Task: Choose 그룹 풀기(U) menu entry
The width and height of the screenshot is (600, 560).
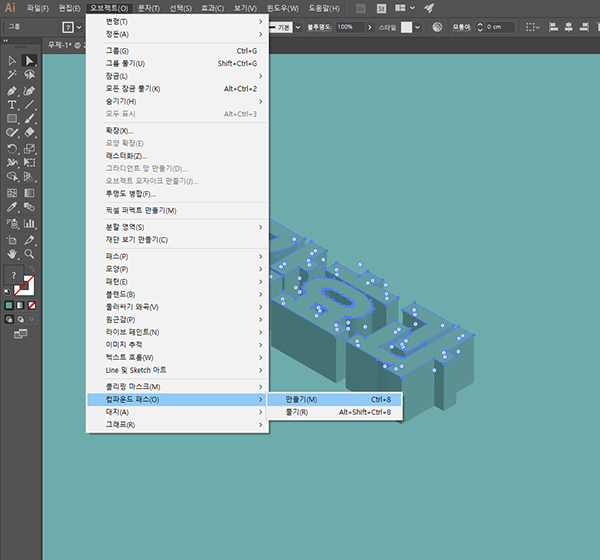Action: coord(178,64)
